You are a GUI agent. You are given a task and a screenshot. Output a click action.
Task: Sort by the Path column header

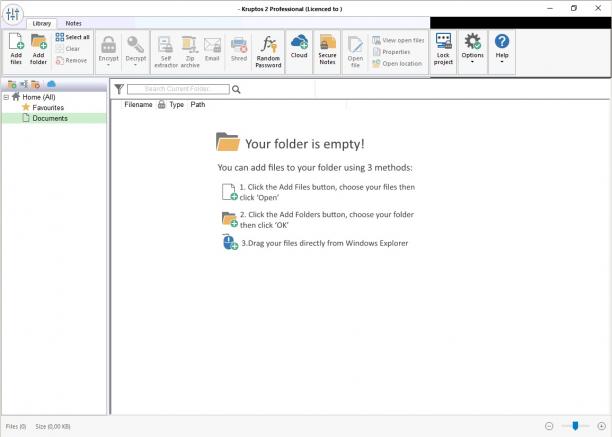point(198,105)
